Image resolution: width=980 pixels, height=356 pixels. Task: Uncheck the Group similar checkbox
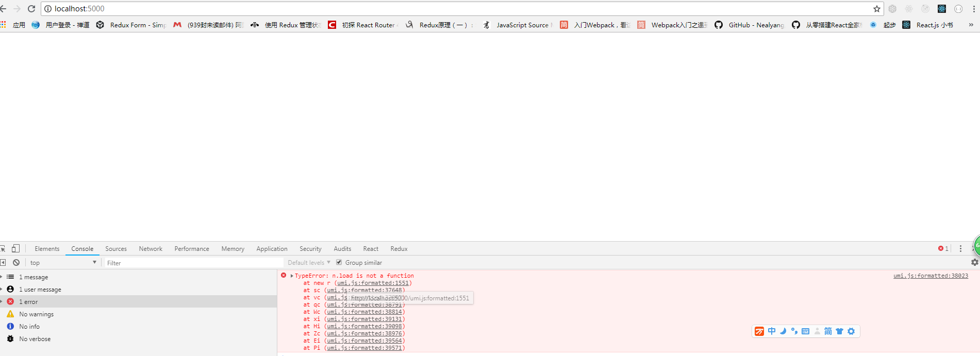pyautogui.click(x=339, y=262)
